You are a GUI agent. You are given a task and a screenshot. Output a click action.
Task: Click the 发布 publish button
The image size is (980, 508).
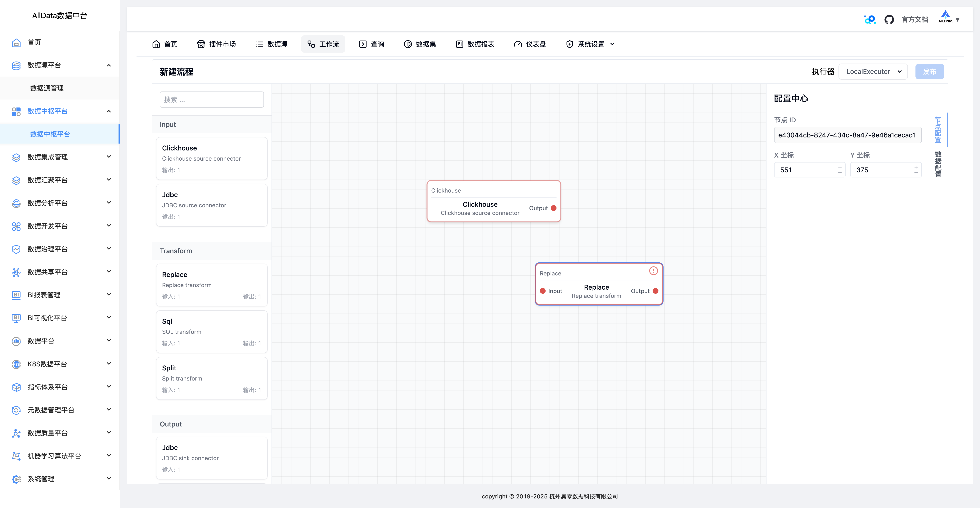click(x=929, y=71)
